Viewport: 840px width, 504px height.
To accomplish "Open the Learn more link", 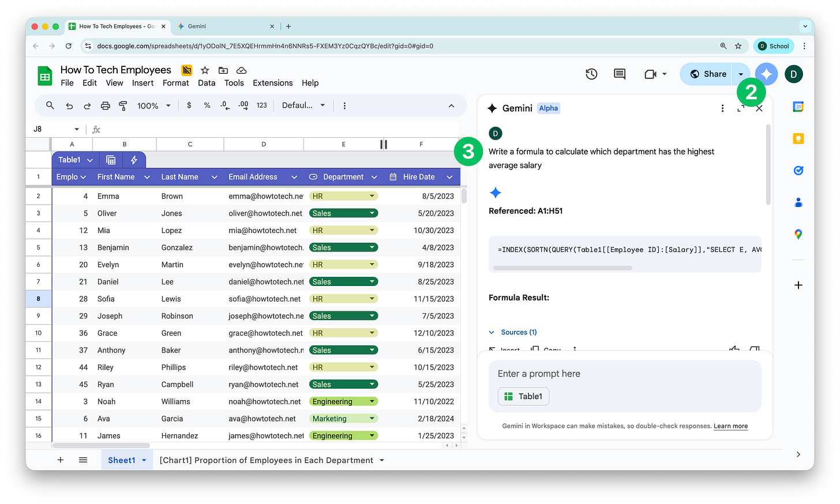I will [730, 426].
